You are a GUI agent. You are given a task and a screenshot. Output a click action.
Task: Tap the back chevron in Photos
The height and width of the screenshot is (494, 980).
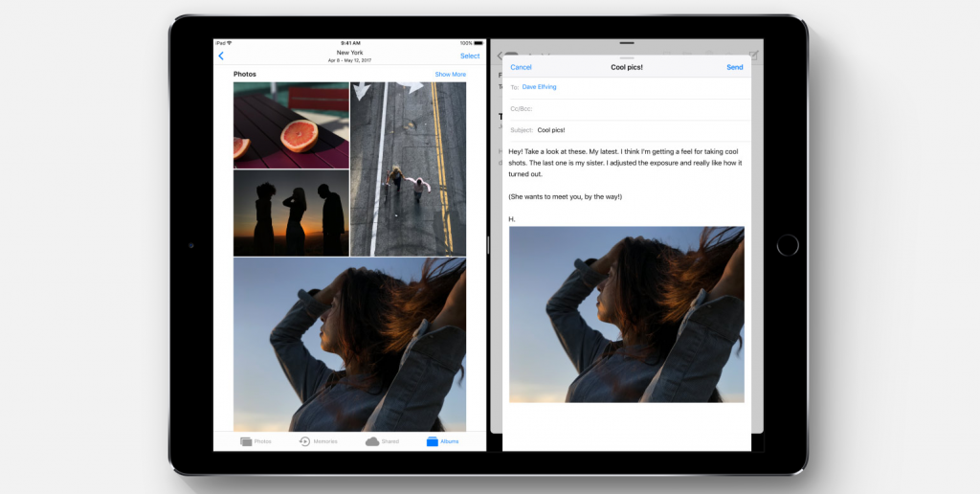221,56
